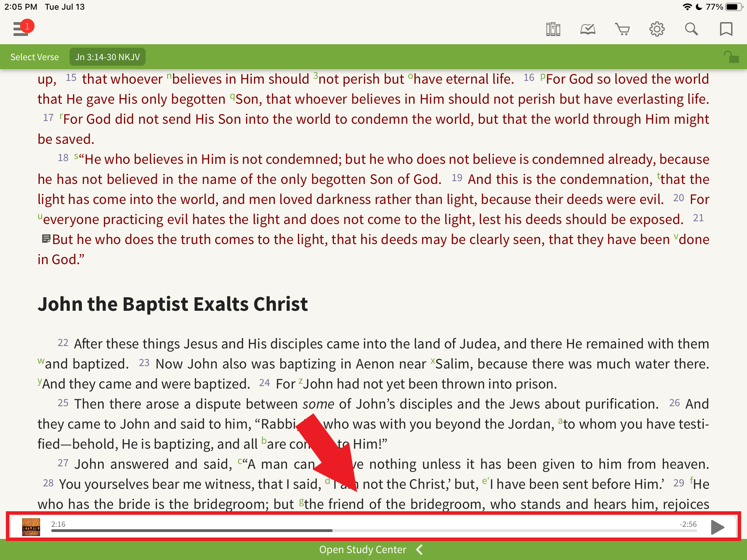Open cross-reference s before 'He who believes'

pyautogui.click(x=76, y=156)
